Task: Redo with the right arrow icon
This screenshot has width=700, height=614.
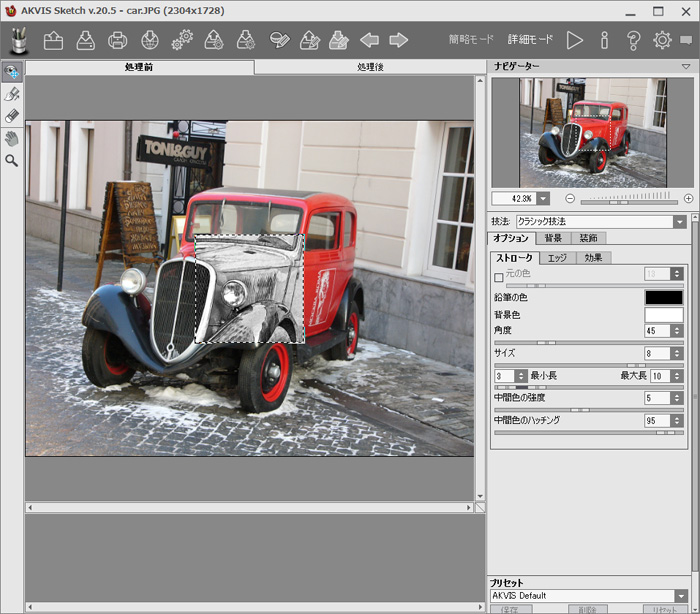Action: [x=399, y=40]
